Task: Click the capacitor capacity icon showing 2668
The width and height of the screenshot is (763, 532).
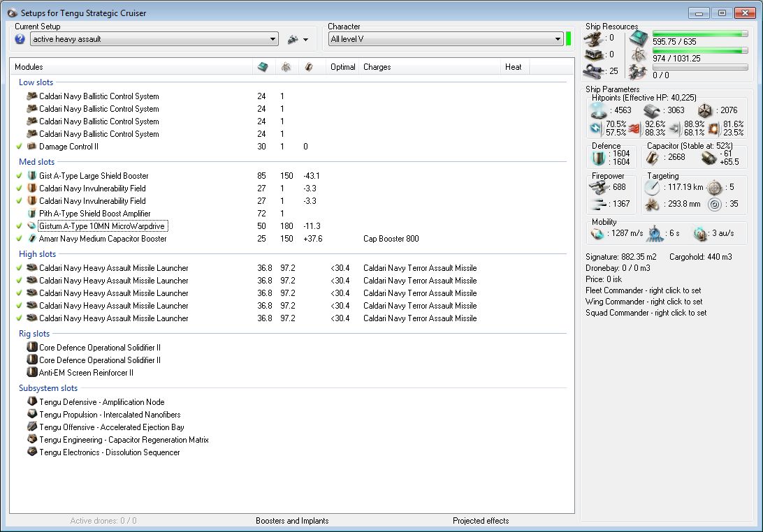Action: [652, 158]
